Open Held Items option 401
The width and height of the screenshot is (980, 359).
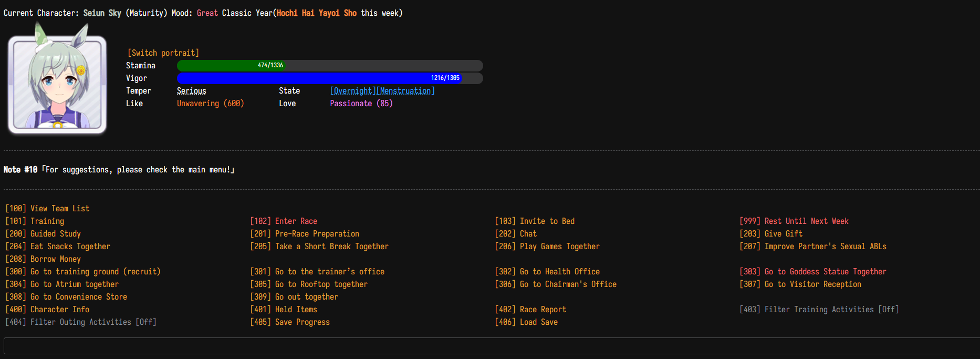pos(284,310)
